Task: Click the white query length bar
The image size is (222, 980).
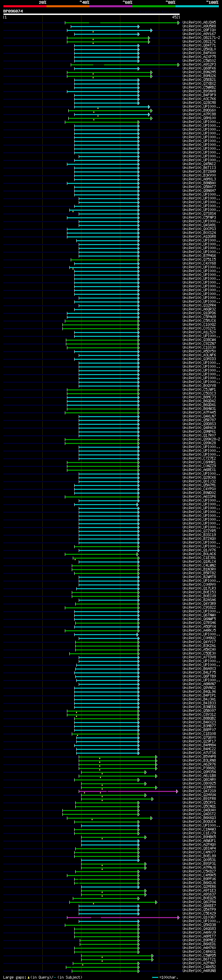Action: coord(92,15)
